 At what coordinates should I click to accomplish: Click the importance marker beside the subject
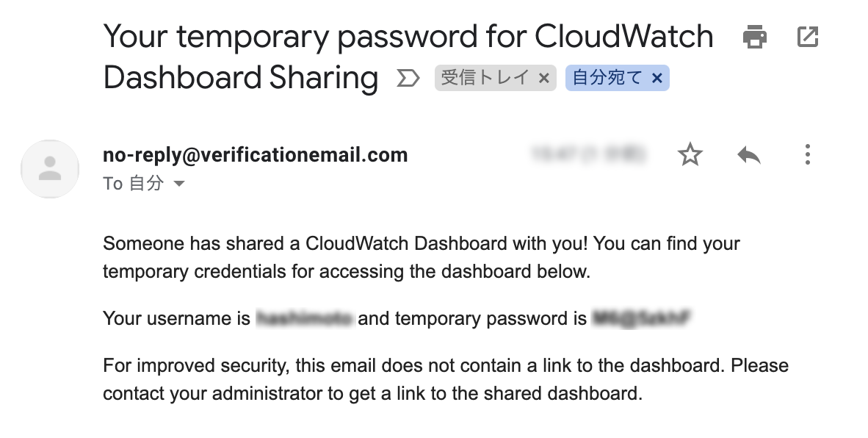coord(408,78)
